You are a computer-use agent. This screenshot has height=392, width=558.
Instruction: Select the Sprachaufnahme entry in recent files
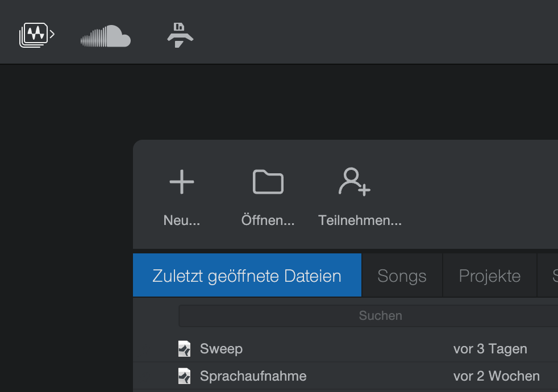click(x=345, y=376)
